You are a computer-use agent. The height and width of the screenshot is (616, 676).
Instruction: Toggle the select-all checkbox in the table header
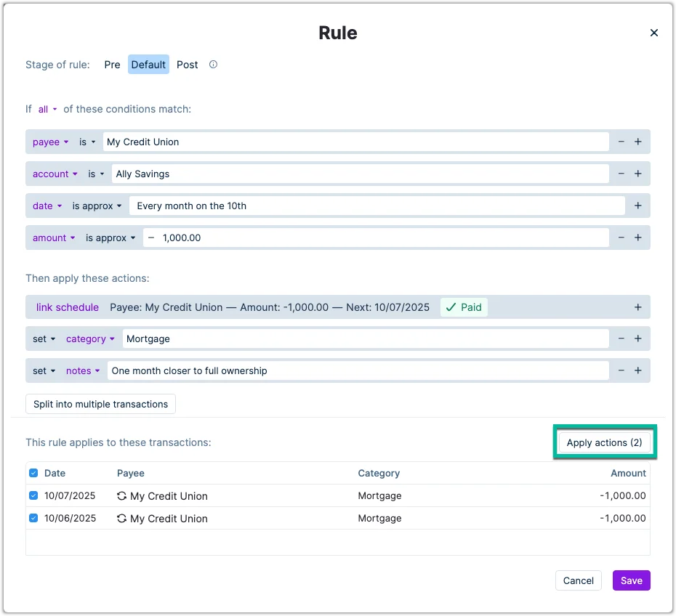pos(33,473)
